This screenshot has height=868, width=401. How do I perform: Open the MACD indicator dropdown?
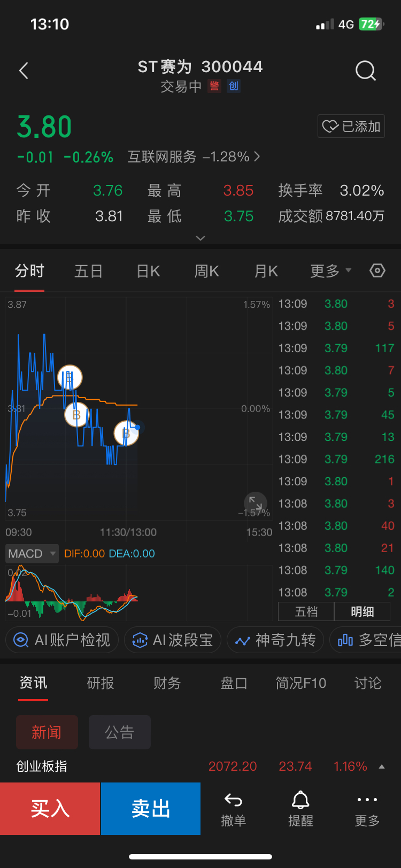[32, 554]
